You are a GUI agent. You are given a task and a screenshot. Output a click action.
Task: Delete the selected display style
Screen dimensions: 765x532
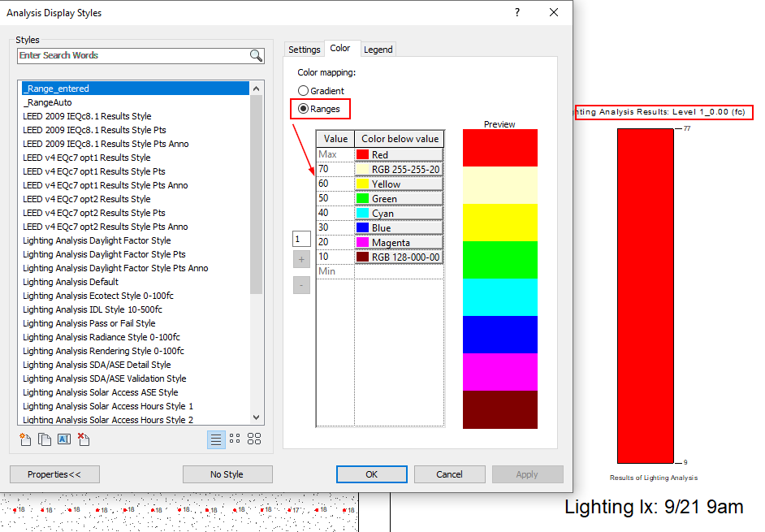point(84,439)
